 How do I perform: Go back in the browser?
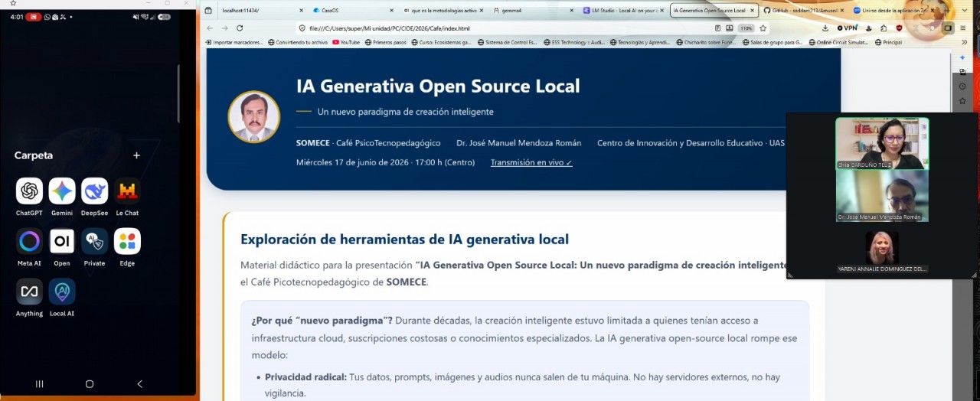210,28
